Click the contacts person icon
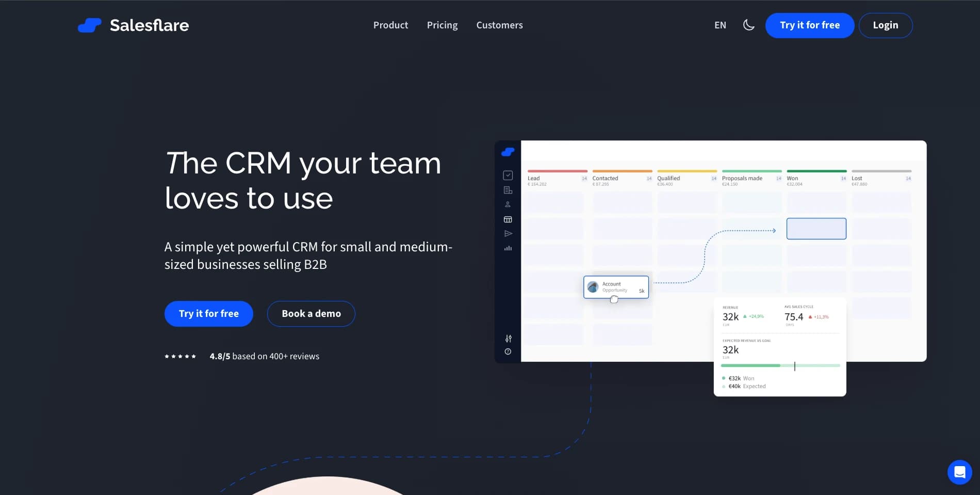 click(x=508, y=203)
